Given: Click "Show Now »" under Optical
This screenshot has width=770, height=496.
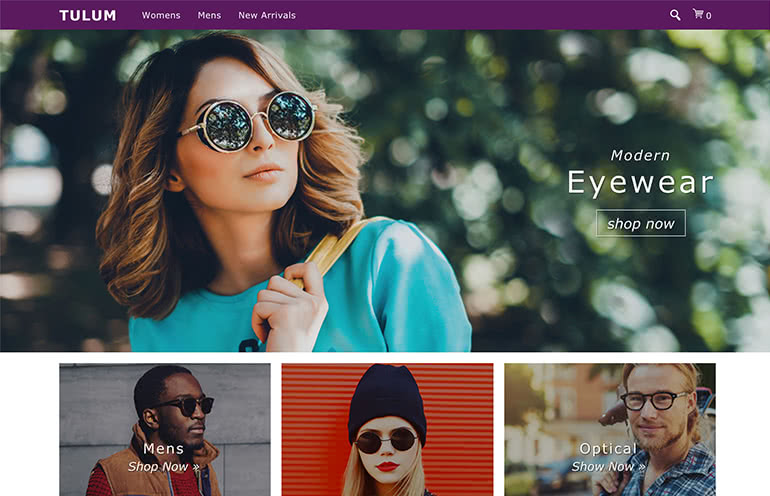Looking at the screenshot, I should coord(608,467).
